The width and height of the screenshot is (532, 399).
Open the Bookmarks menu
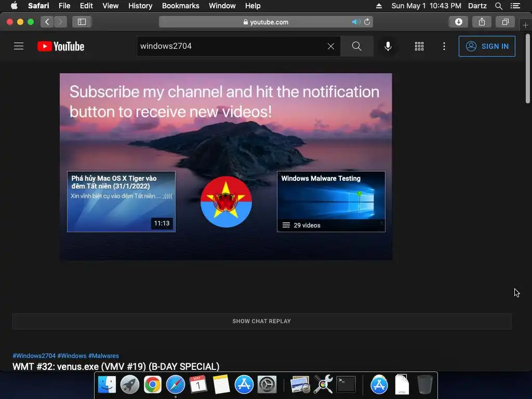tap(180, 6)
